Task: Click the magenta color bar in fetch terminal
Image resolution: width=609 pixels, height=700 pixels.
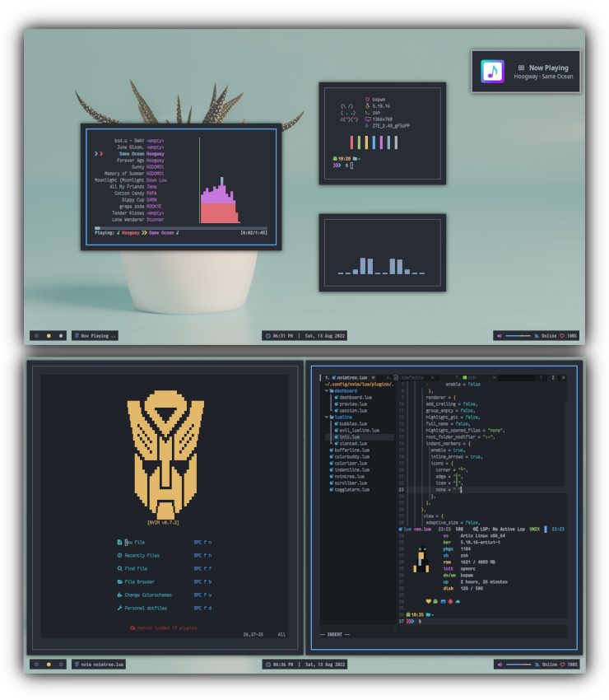Action: [x=381, y=142]
